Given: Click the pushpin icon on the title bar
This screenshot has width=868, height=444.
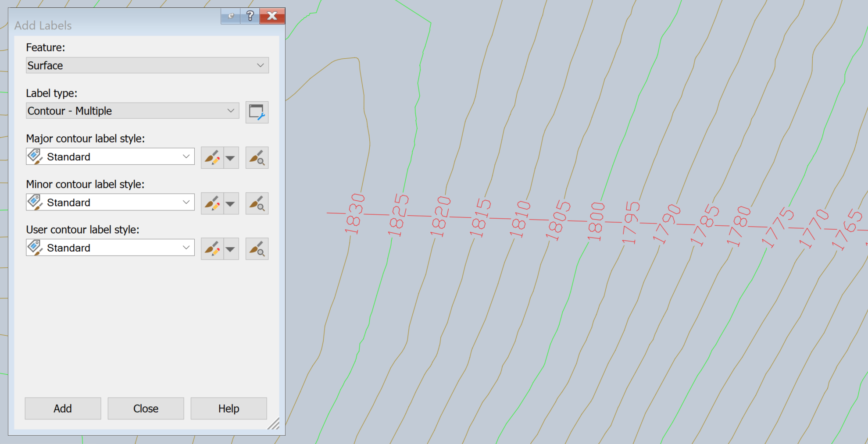Looking at the screenshot, I should coord(230,16).
